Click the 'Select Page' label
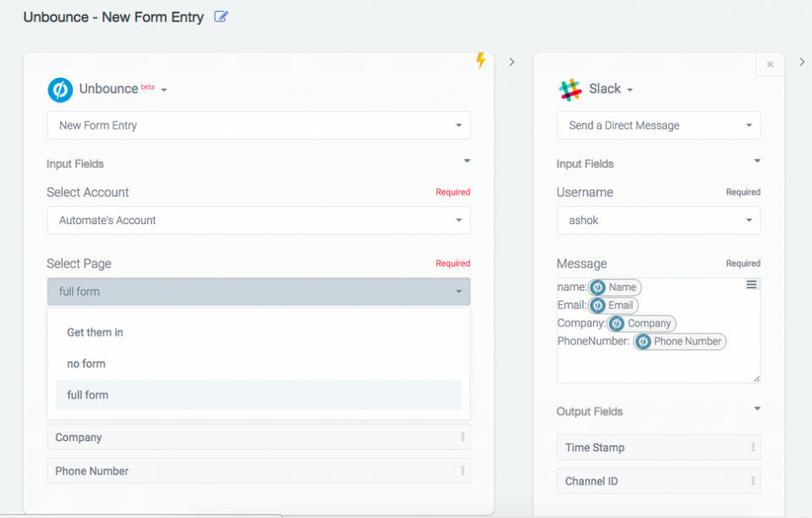This screenshot has height=518, width=812. [x=79, y=264]
